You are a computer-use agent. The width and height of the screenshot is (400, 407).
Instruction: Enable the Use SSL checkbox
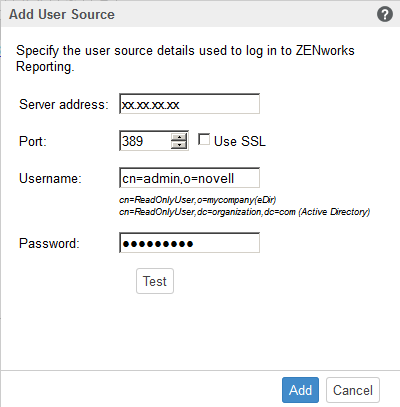[204, 139]
